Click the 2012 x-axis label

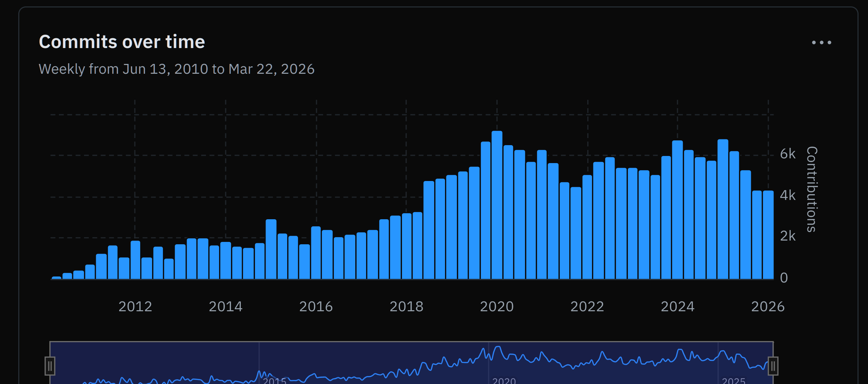[x=135, y=307]
